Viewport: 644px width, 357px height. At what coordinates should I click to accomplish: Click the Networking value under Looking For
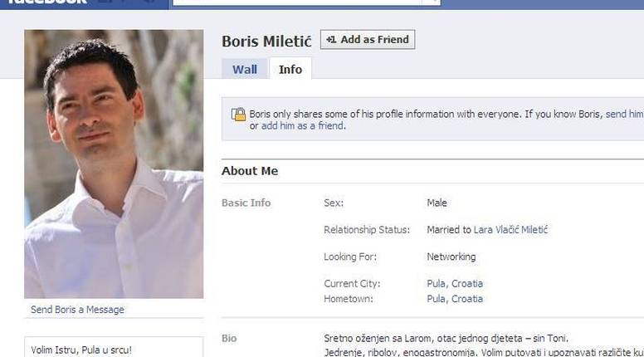[451, 257]
